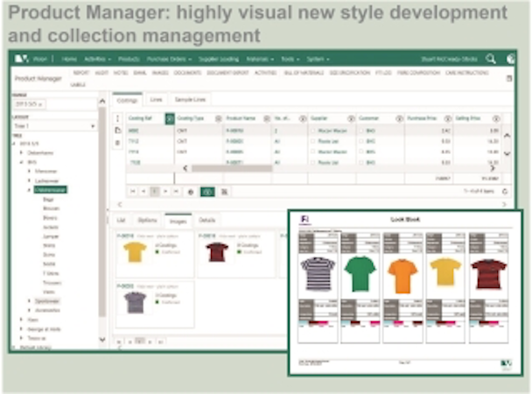Go to previous page of costings grid
The height and width of the screenshot is (394, 532).
[x=143, y=192]
